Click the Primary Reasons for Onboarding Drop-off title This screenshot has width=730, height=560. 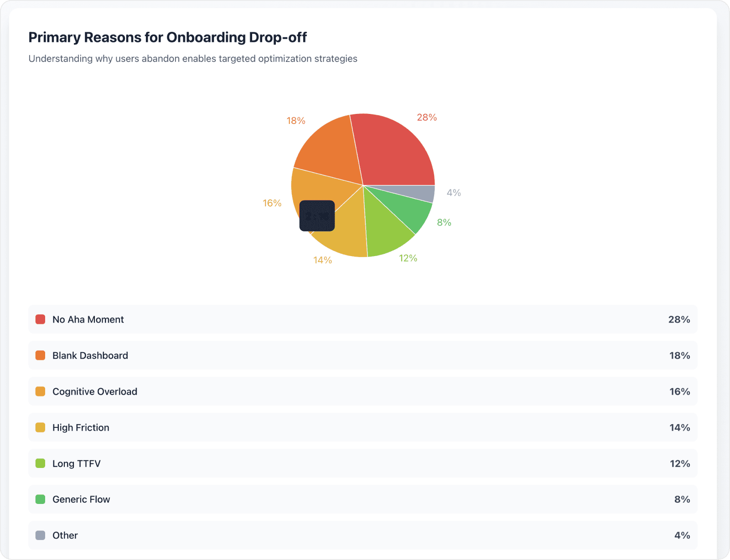point(168,37)
